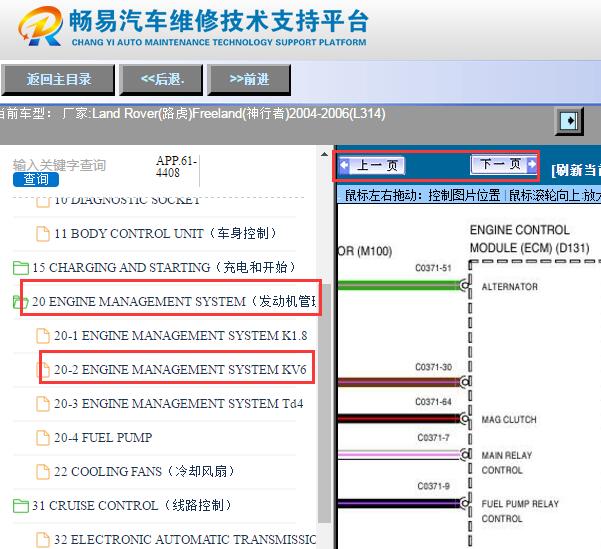Viewport: 601px width, 549px height.
Task: Click the purple wire at C0371-9
Action: pos(399,503)
